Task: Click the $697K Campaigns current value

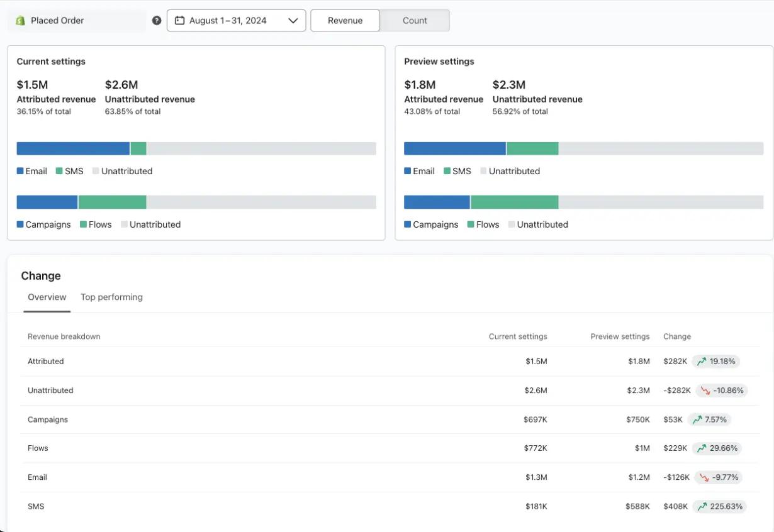Action: (536, 419)
